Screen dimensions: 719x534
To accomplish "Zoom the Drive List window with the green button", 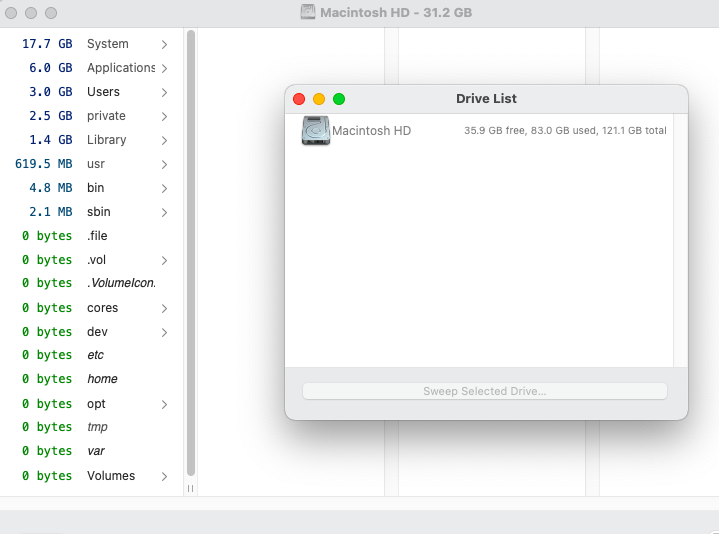I will (x=339, y=99).
